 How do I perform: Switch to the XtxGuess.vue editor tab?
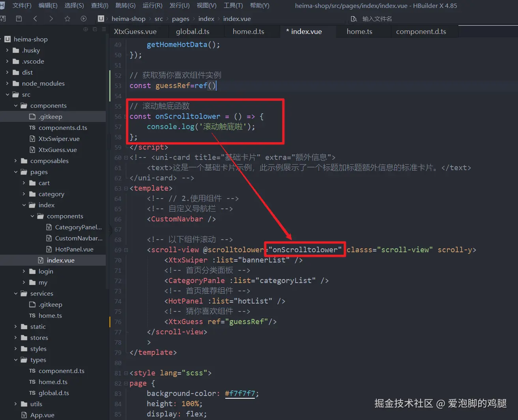coord(135,32)
